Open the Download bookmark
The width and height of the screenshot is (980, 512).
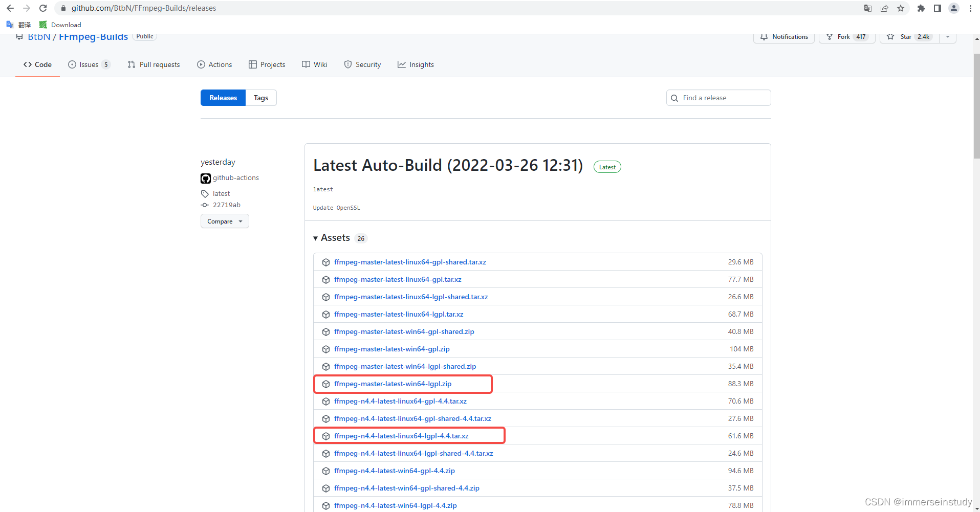tap(60, 25)
